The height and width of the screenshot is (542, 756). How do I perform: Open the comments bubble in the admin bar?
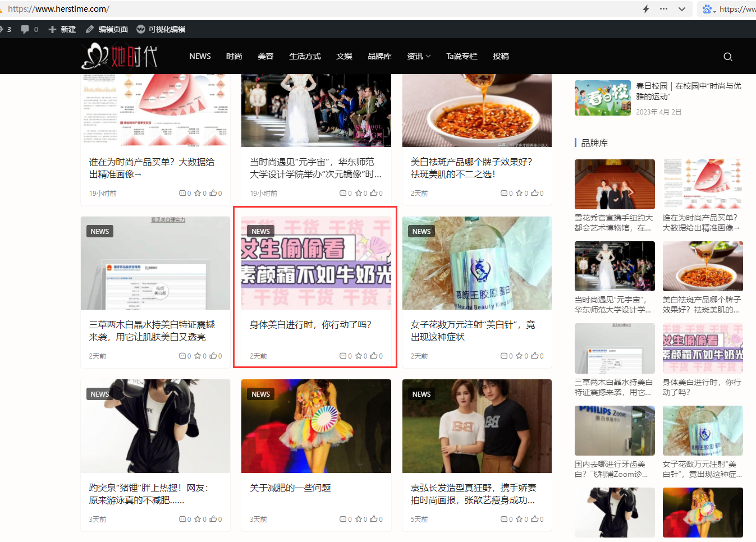pos(25,29)
